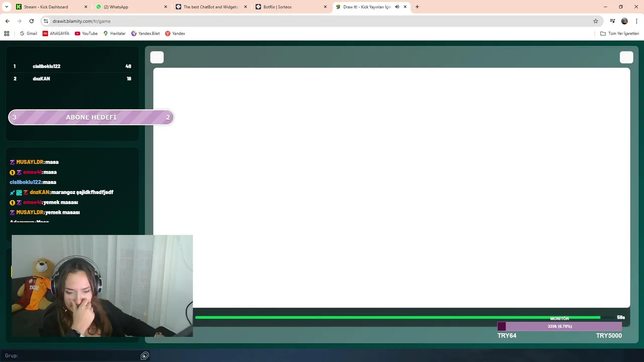644x362 pixels.
Task: View site information icon in address bar
Action: point(46,21)
